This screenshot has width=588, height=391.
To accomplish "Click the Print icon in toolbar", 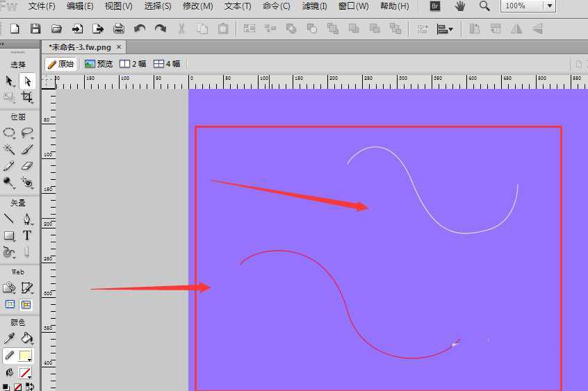I will [x=119, y=29].
